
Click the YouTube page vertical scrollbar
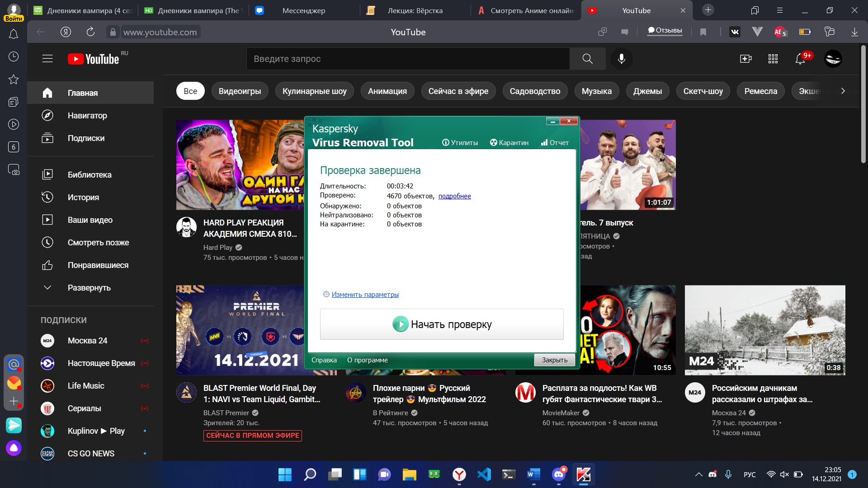point(863,104)
